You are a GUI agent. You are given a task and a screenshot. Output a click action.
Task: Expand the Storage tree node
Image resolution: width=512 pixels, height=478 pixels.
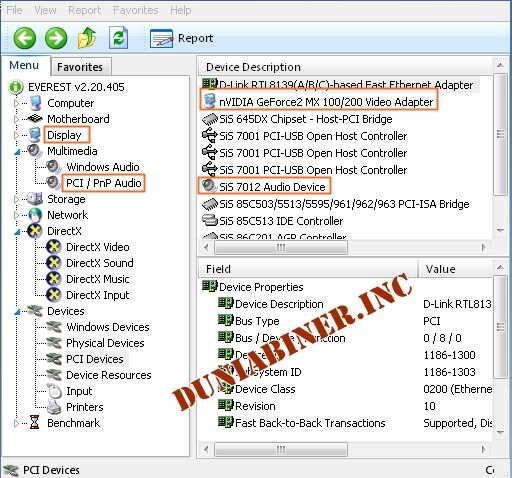(16, 199)
